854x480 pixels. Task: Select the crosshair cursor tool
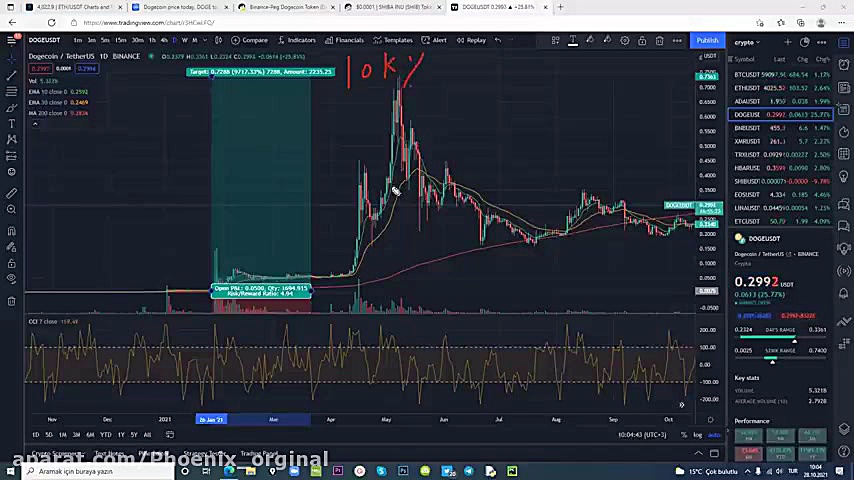coord(11,58)
